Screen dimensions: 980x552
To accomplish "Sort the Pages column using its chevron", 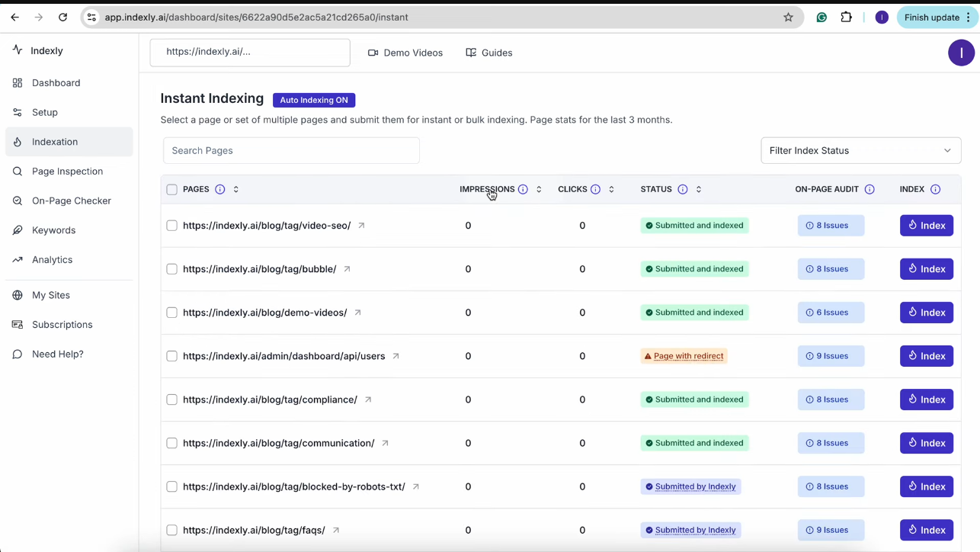I will 235,189.
